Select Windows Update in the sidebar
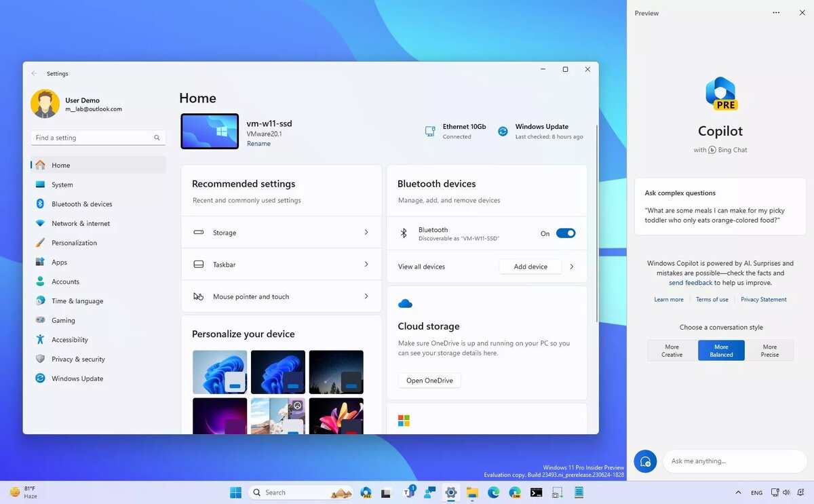 coord(75,378)
